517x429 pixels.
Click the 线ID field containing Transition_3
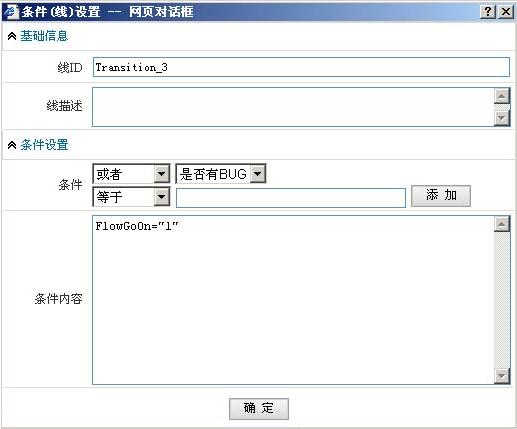[301, 67]
